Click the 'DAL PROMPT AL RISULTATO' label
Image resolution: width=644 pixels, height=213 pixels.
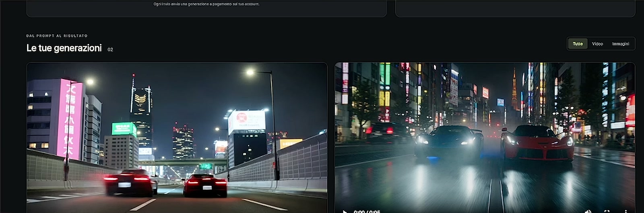[57, 36]
